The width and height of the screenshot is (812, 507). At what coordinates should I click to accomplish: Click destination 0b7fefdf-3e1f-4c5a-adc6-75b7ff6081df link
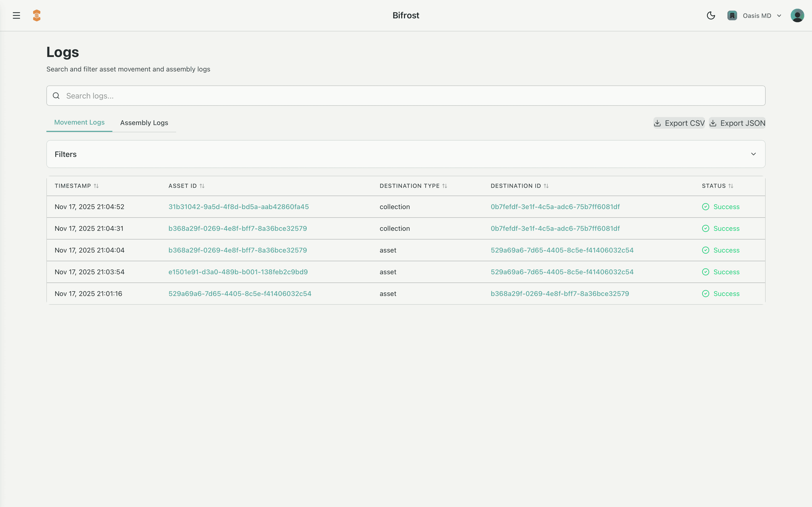pos(555,207)
